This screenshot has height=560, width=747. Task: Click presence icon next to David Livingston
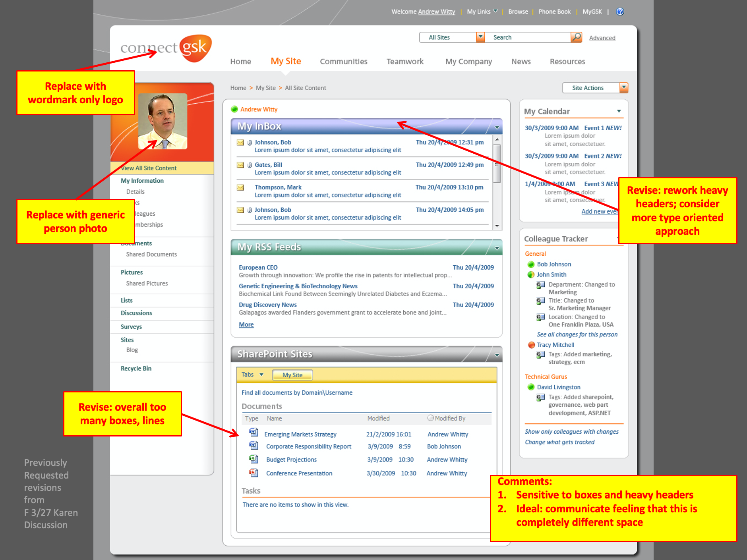click(531, 387)
